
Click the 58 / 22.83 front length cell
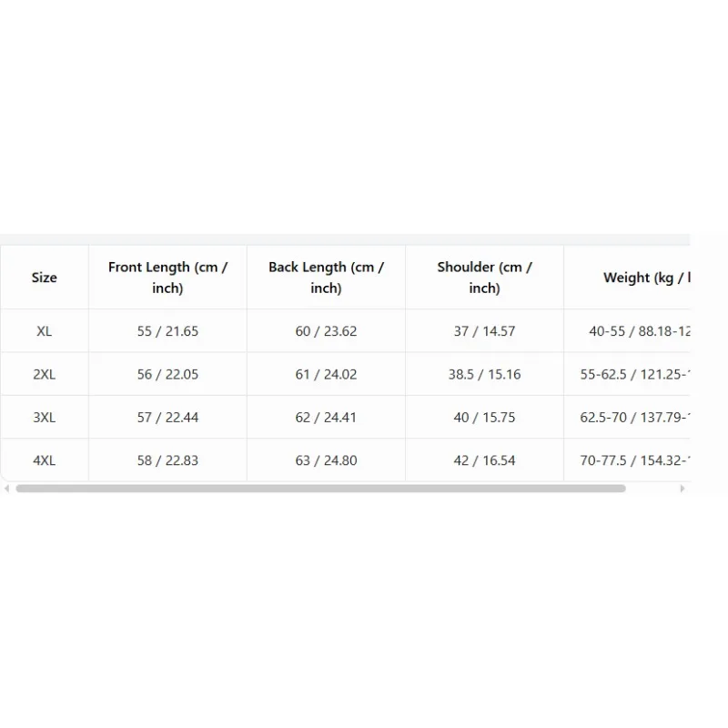[167, 460]
